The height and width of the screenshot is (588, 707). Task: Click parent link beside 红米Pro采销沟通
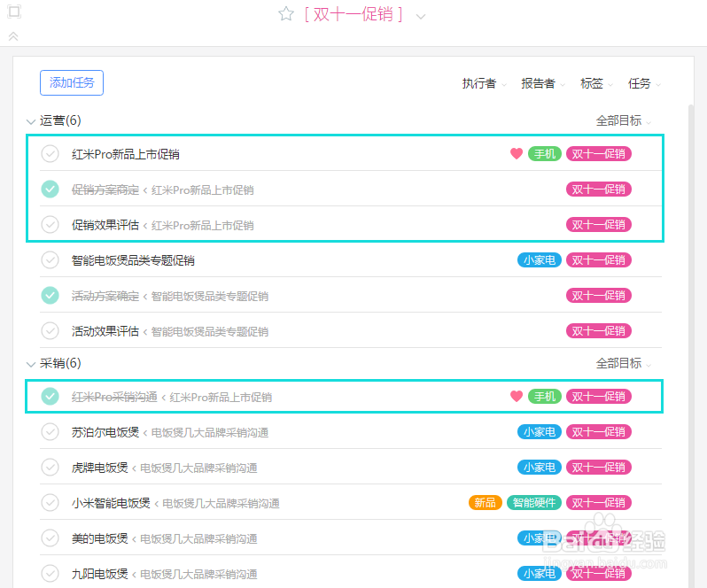[x=221, y=398]
